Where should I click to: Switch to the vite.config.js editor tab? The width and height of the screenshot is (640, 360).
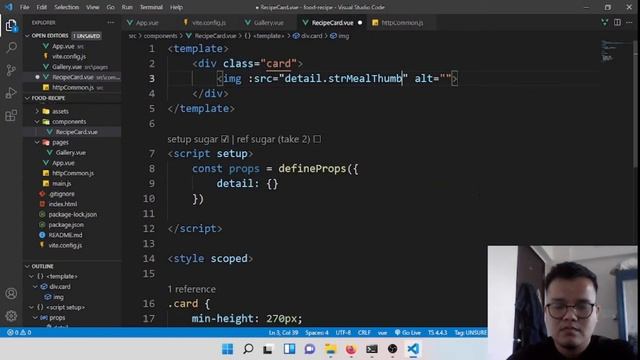pos(209,23)
